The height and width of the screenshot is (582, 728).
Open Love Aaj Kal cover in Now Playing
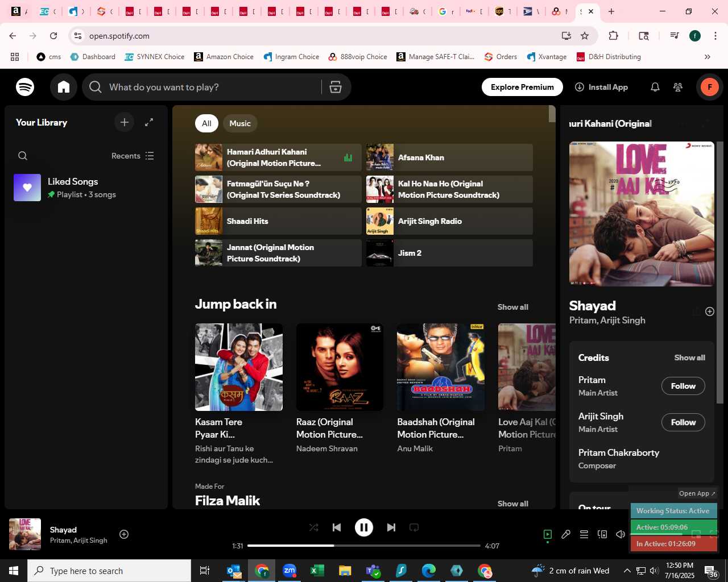tap(642, 214)
